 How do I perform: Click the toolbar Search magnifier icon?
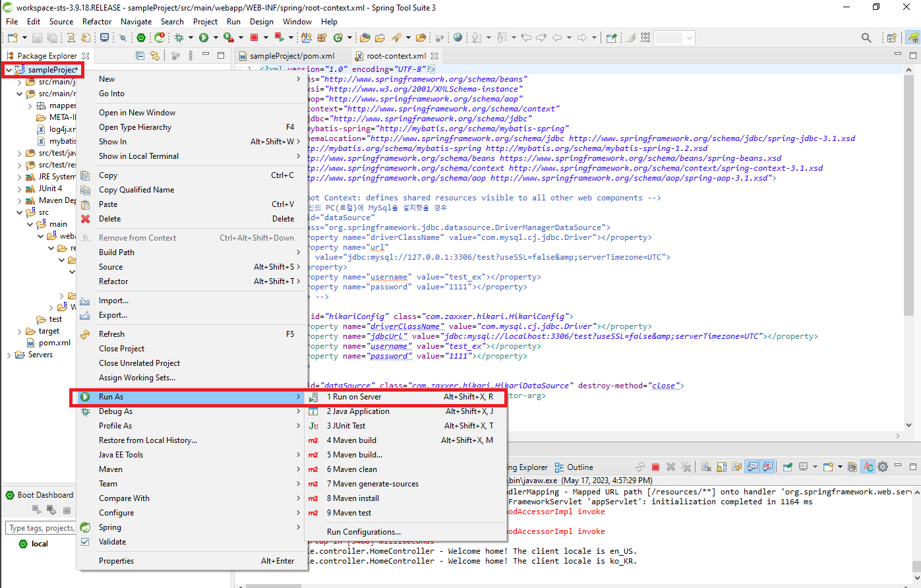[x=866, y=38]
